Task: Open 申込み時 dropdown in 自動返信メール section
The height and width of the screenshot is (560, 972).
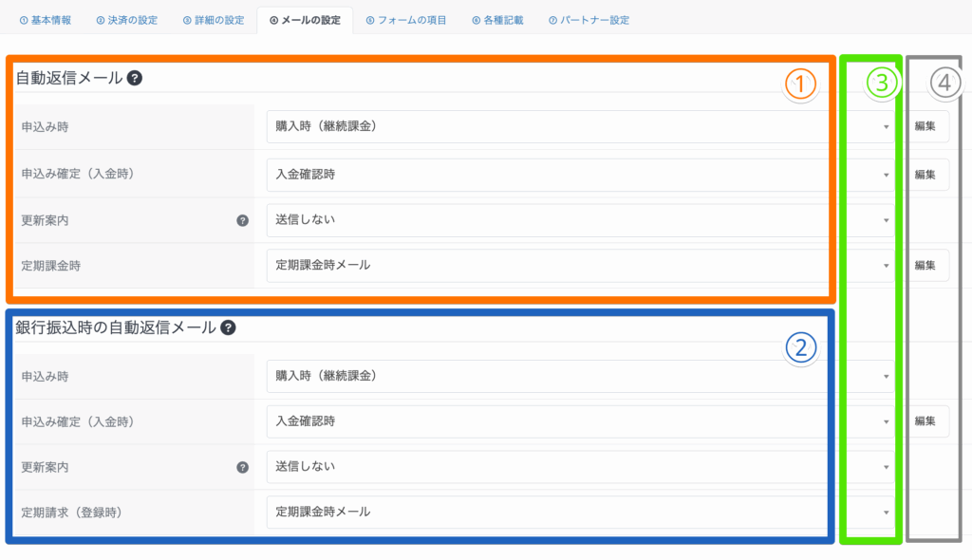Action: [x=579, y=126]
